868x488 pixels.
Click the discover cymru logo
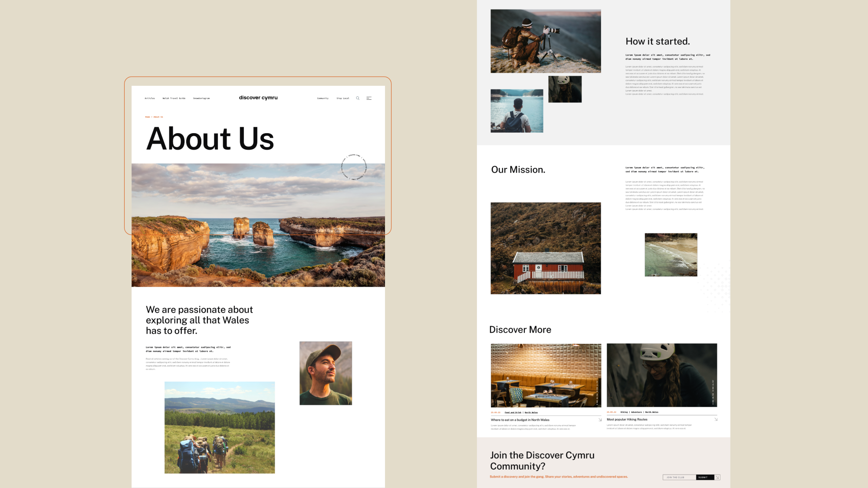[x=258, y=98]
